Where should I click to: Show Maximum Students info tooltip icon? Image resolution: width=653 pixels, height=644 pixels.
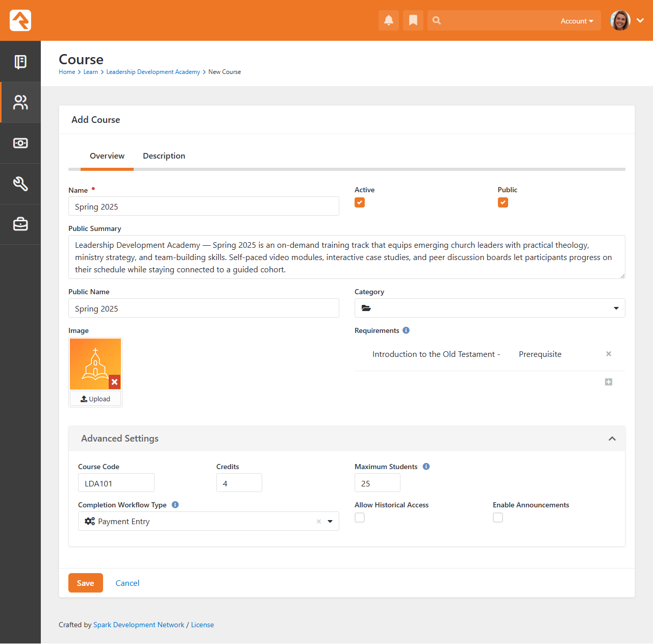pos(426,467)
